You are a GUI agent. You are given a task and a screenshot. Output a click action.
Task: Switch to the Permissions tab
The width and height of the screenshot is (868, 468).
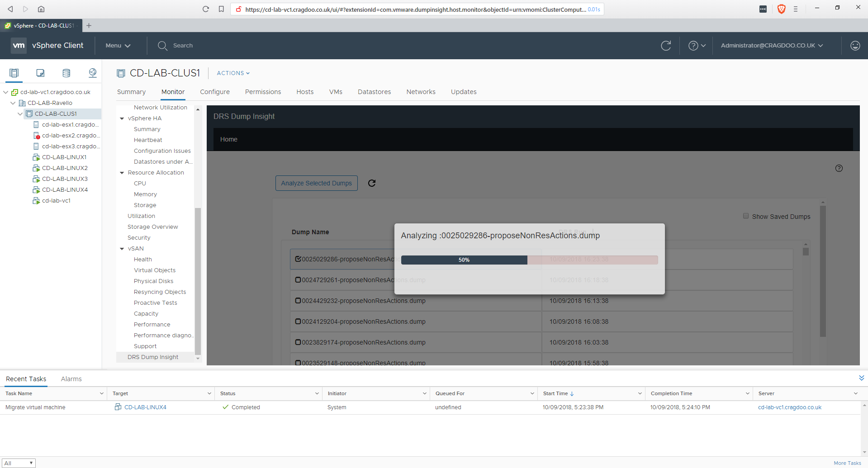(x=263, y=92)
